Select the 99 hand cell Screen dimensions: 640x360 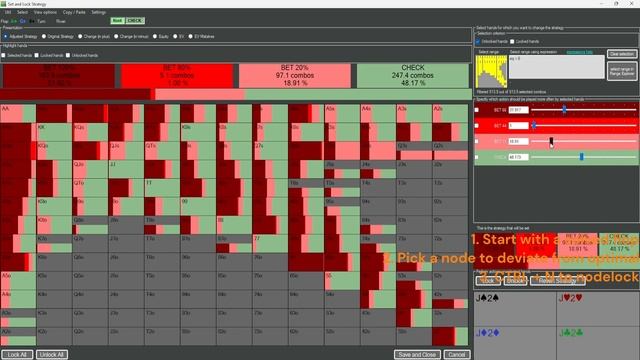click(x=198, y=206)
